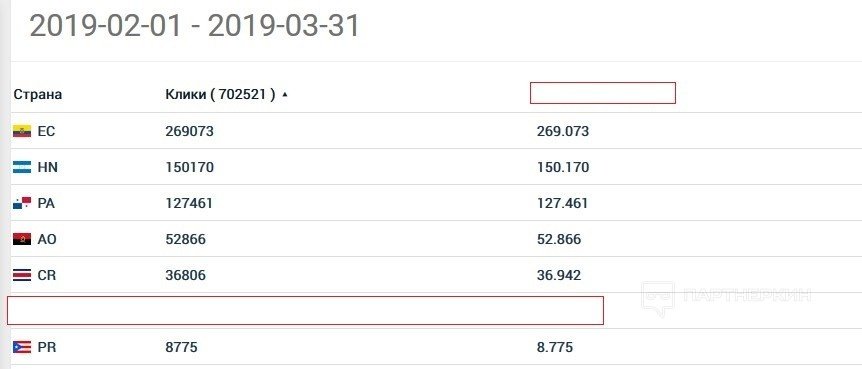Click the 52866 clicks value for AO
Image resolution: width=862 pixels, height=369 pixels.
click(185, 239)
